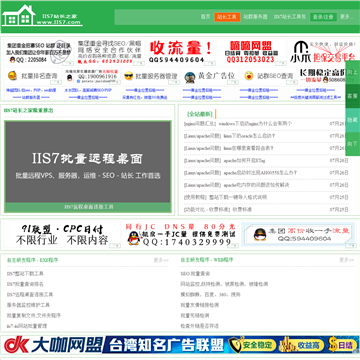This screenshot has width=360, height=360.
Task: Click the IIS7站长之家 house logo
Action: coord(42,15)
